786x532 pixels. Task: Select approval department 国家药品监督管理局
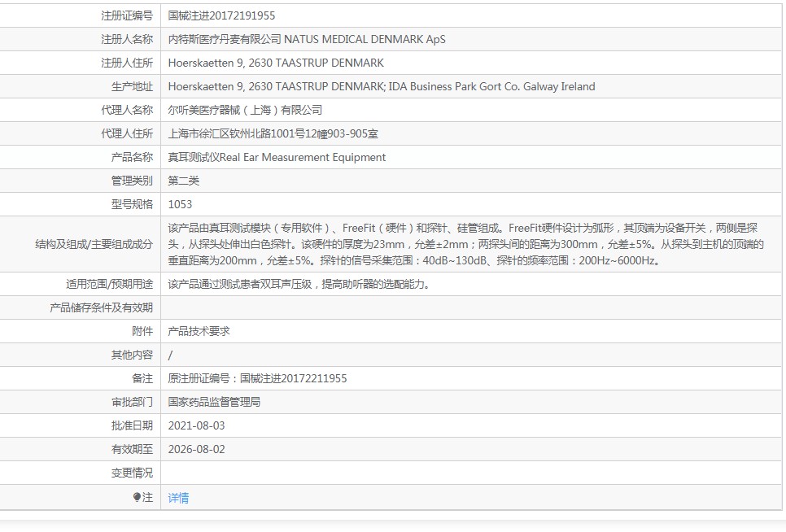click(214, 402)
